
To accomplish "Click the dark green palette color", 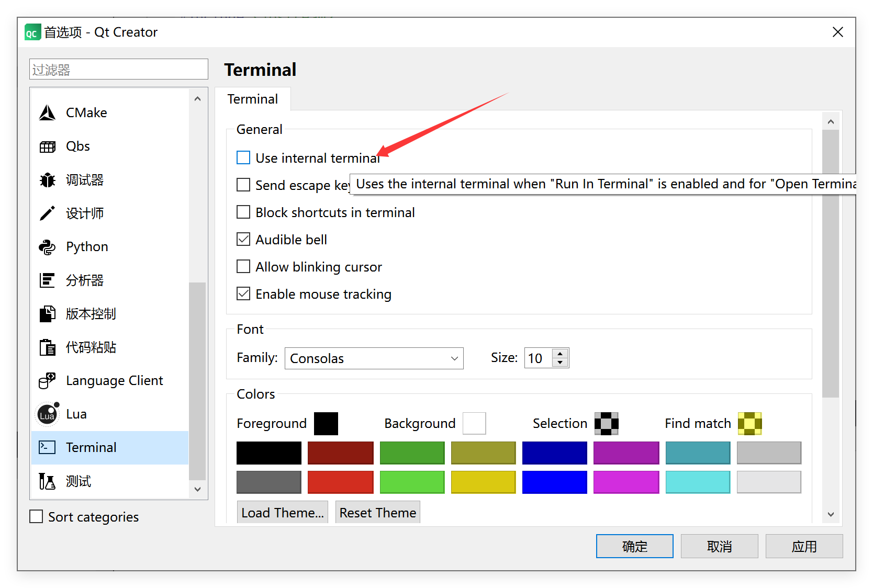I will click(412, 453).
